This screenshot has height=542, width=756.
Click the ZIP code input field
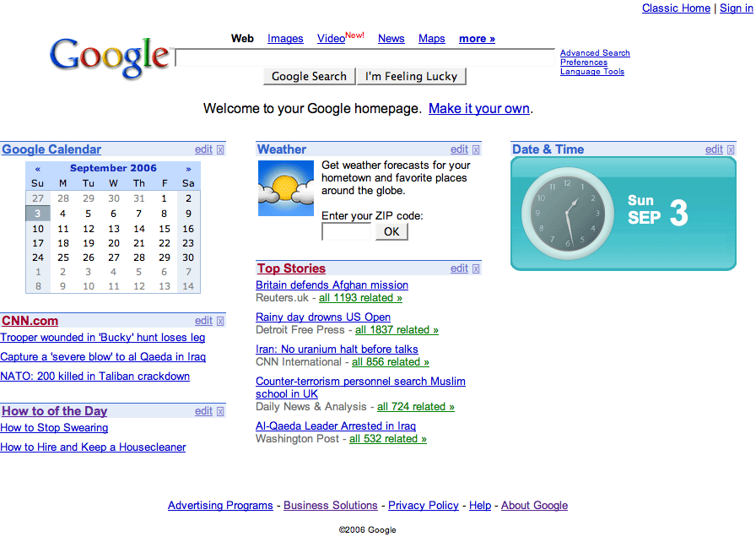pos(346,232)
